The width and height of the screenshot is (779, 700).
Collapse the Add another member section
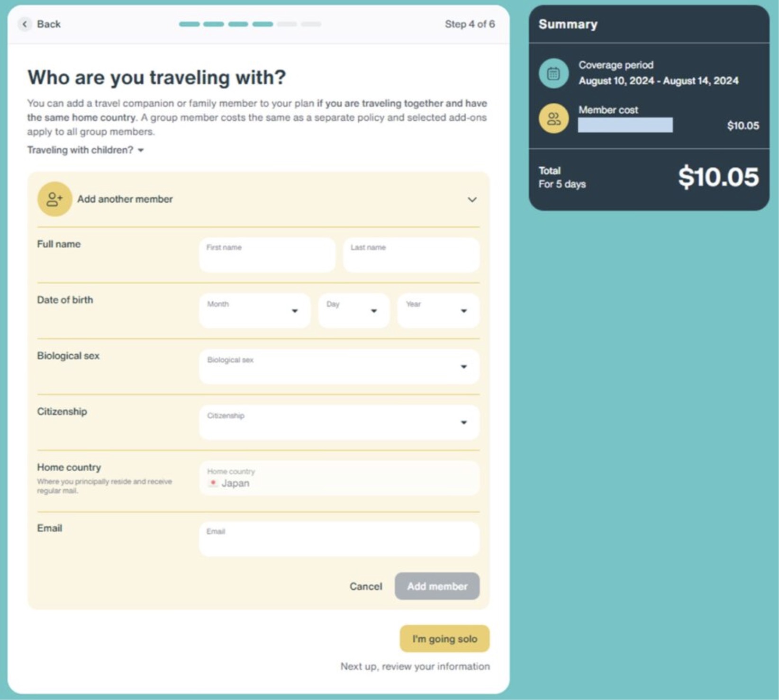[472, 200]
